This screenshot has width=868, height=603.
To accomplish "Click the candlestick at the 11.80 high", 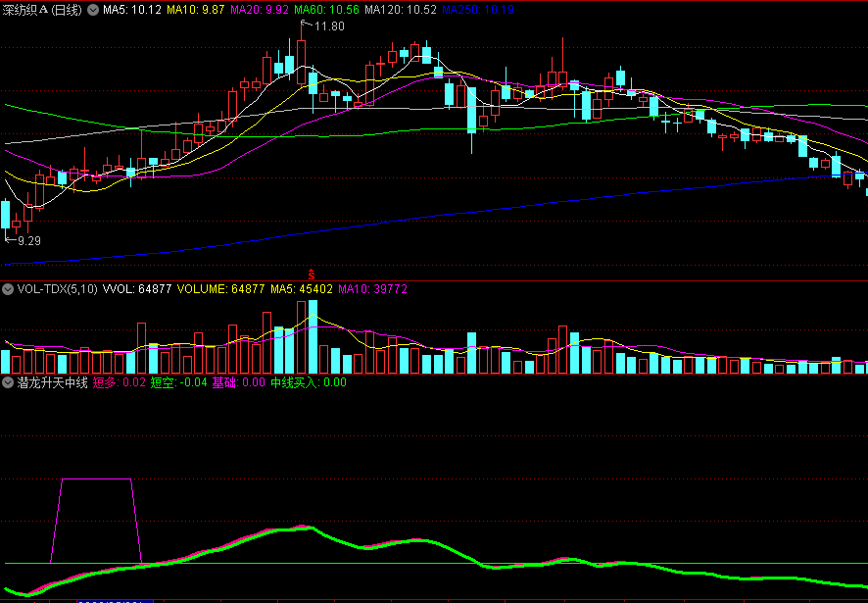I will 301,62.
